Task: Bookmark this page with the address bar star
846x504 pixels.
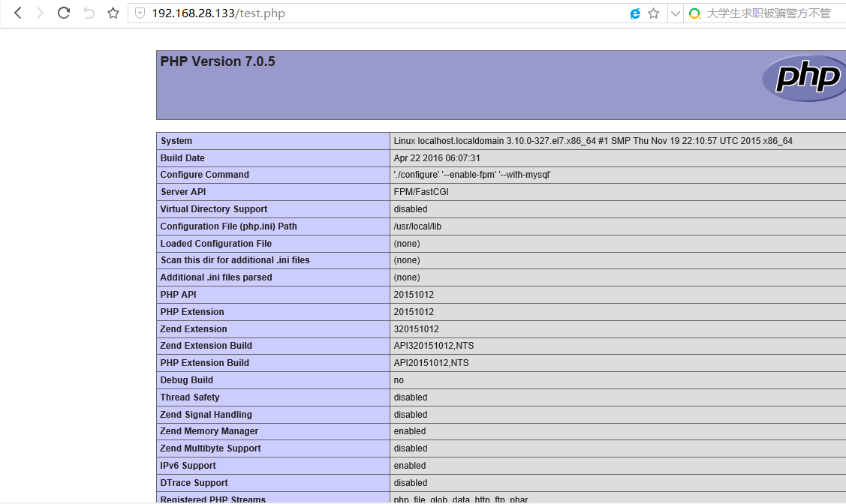Action: point(654,13)
